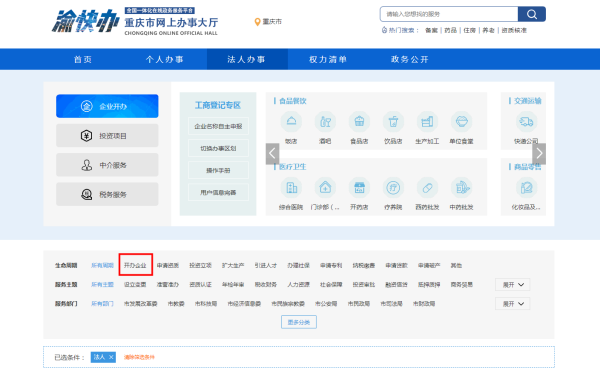Select the 引进人才 lifecycle filter

coord(266,265)
